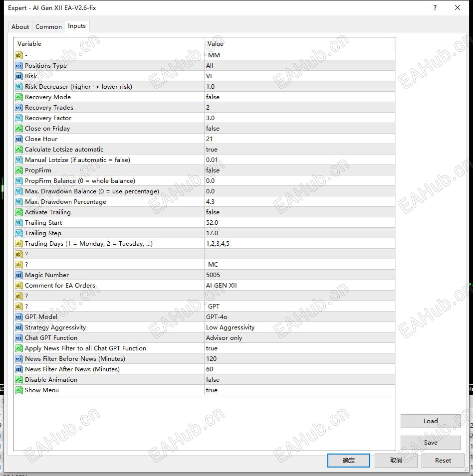The height and width of the screenshot is (476, 473).
Task: Toggle Calculate Lotsize automatic true value
Action: 300,150
